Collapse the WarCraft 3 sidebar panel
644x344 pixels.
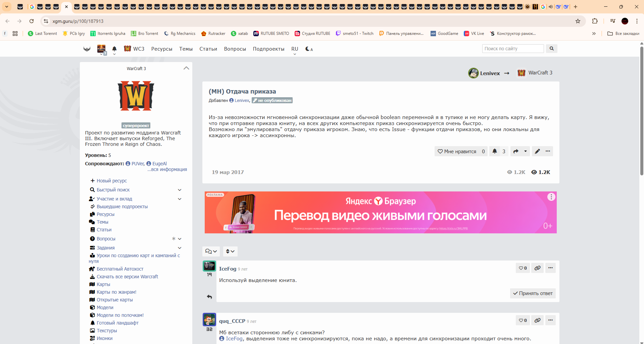tap(186, 68)
